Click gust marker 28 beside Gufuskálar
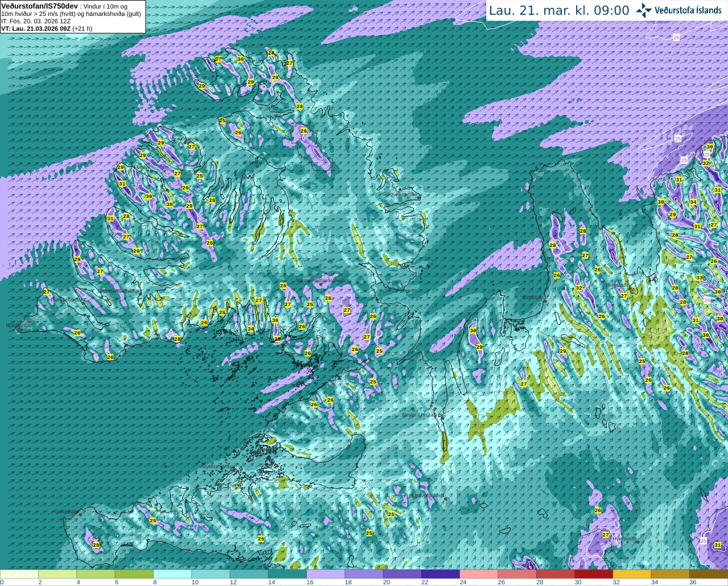 click(x=96, y=545)
